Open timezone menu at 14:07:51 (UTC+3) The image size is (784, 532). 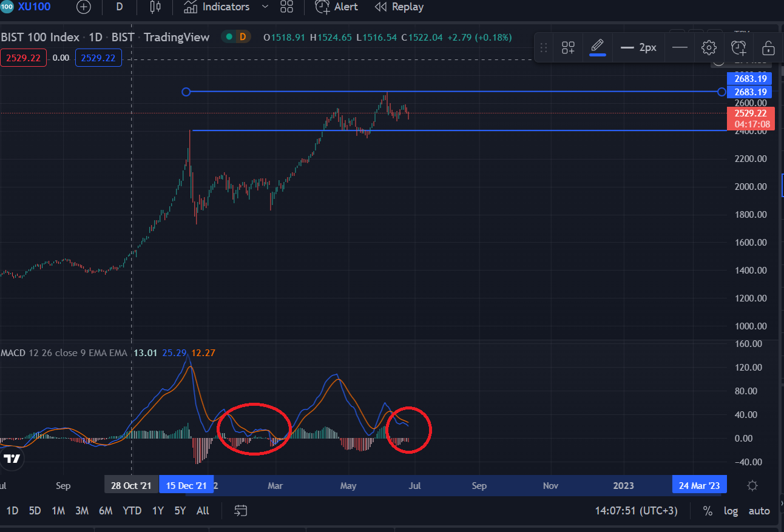click(636, 511)
